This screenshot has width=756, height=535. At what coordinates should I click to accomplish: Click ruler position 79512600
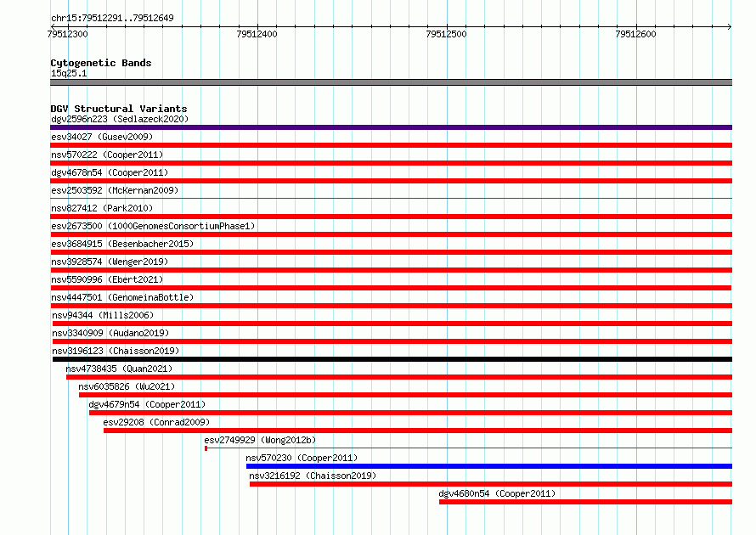pos(636,34)
